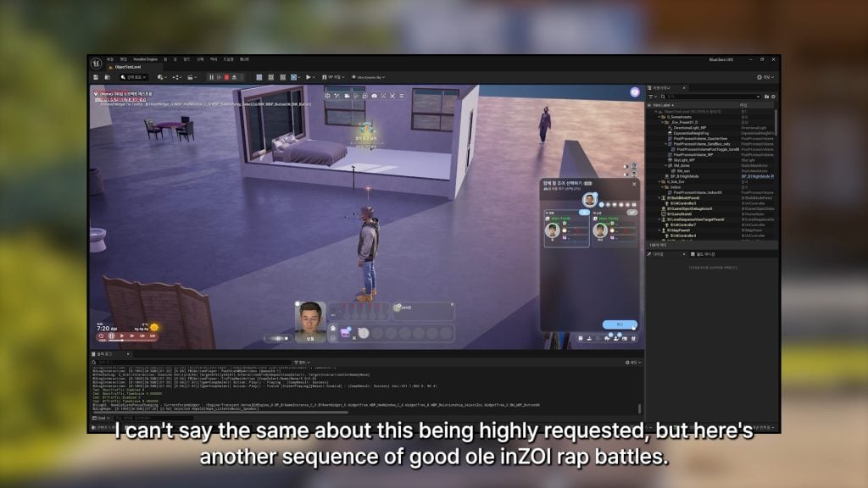Click the pause button on game time widget
This screenshot has width=868, height=488.
110,336
